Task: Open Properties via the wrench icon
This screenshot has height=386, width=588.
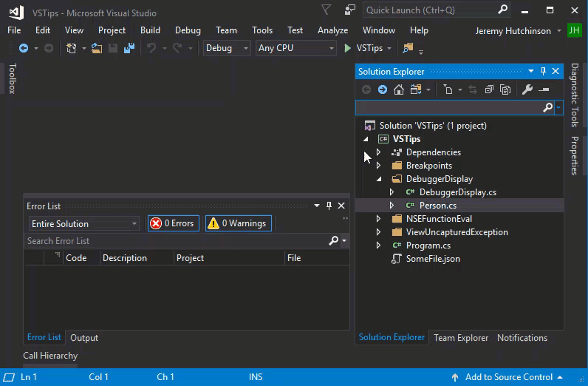Action: pos(527,89)
